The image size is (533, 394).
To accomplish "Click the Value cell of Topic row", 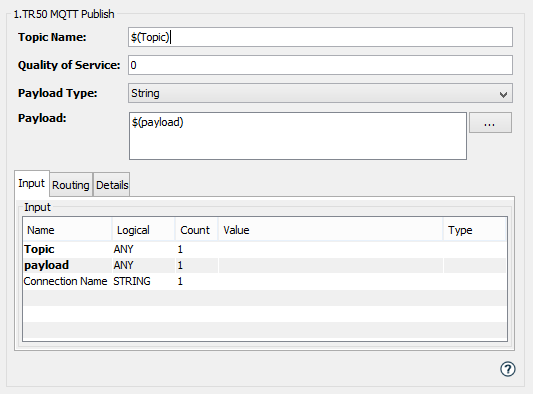I will coord(330,249).
